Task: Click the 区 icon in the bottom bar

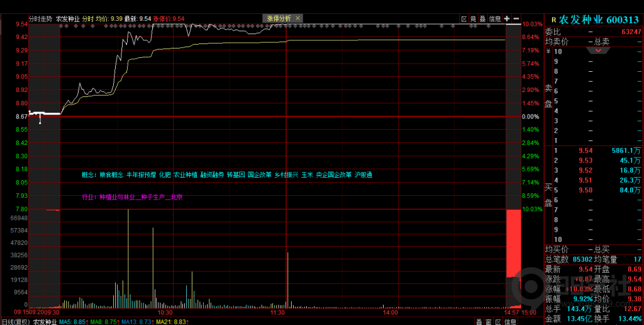Action: 498,321
